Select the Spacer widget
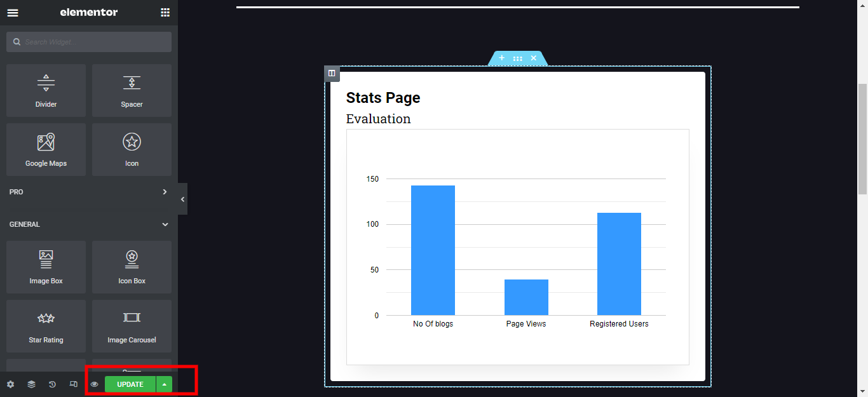The image size is (868, 397). point(132,90)
